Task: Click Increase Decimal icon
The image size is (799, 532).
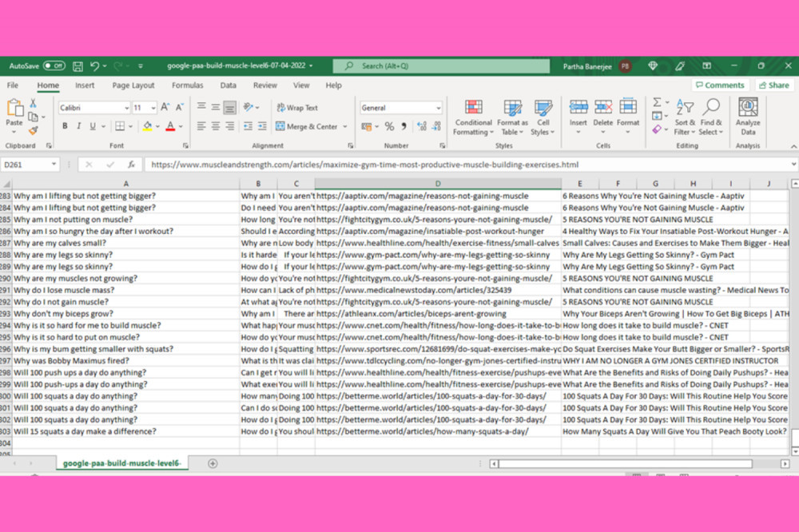Action: (x=421, y=126)
